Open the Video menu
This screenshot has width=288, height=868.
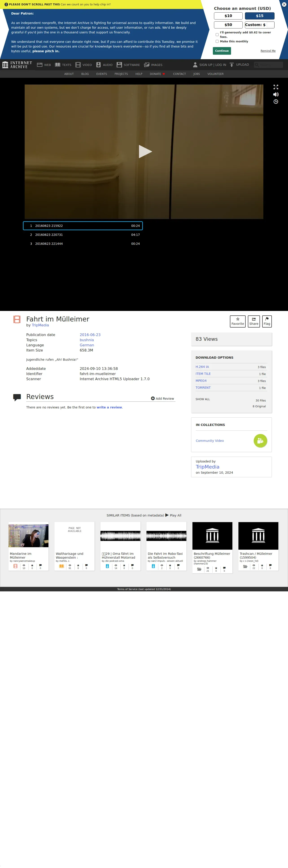84,65
